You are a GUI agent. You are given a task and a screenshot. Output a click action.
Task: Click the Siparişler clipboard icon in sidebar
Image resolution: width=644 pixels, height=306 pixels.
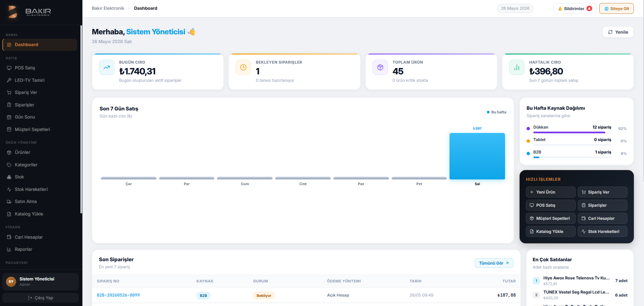(9, 105)
